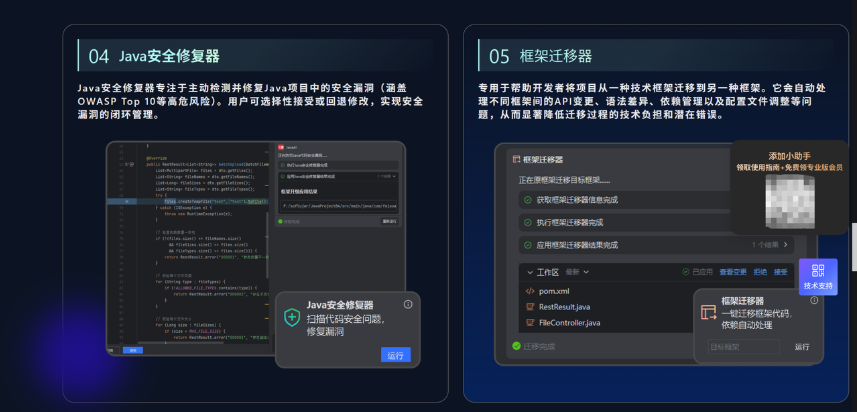
Task: Click the file path in Java repair results
Action: pyautogui.click(x=340, y=207)
